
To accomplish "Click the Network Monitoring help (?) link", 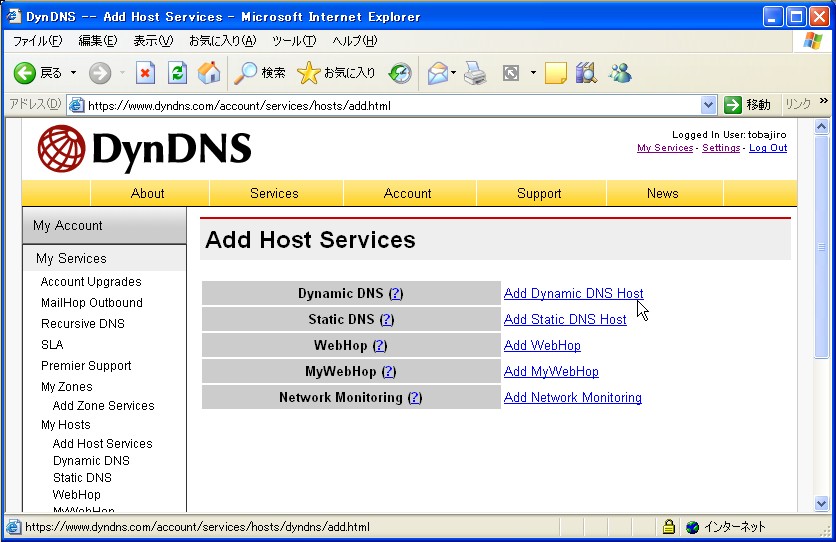I will click(414, 398).
